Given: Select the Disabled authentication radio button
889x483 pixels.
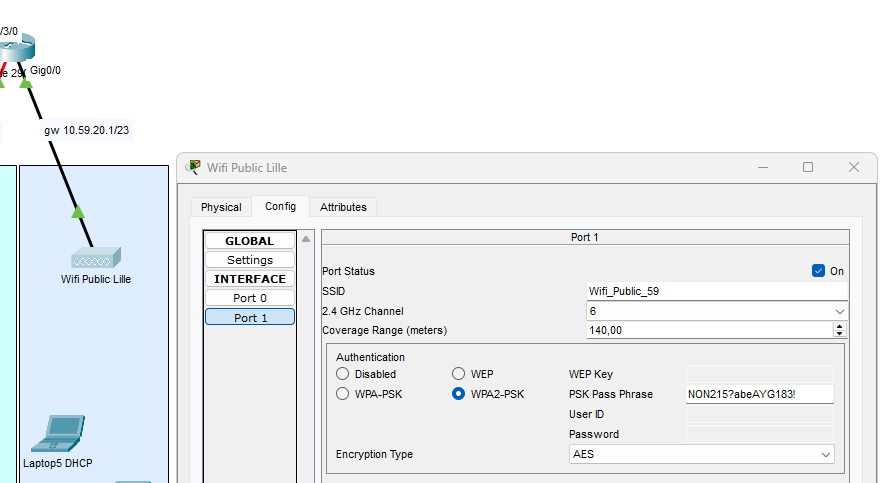Looking at the screenshot, I should (x=342, y=374).
